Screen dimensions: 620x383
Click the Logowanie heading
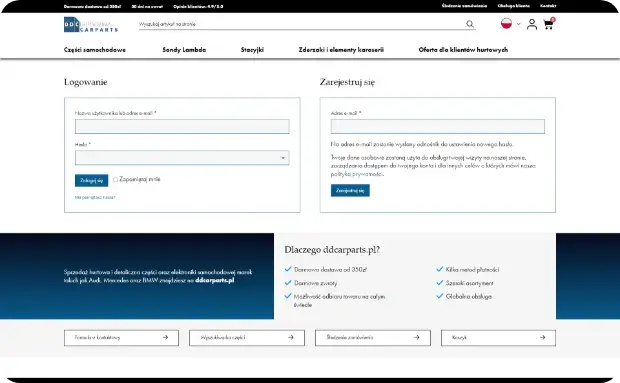pos(85,82)
